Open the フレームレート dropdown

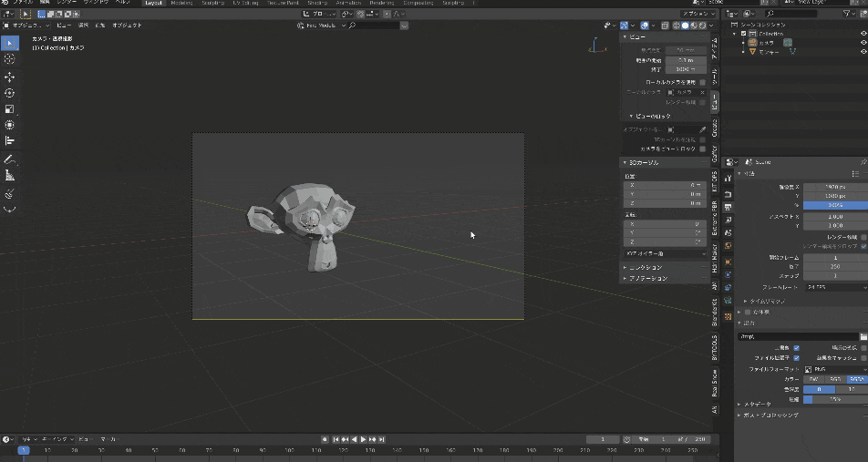[835, 288]
